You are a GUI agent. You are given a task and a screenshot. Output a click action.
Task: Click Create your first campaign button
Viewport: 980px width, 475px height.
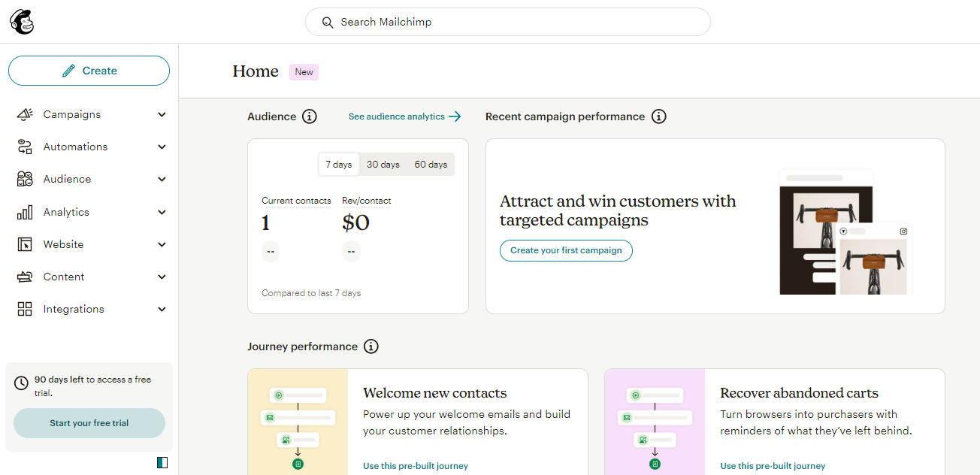[566, 250]
